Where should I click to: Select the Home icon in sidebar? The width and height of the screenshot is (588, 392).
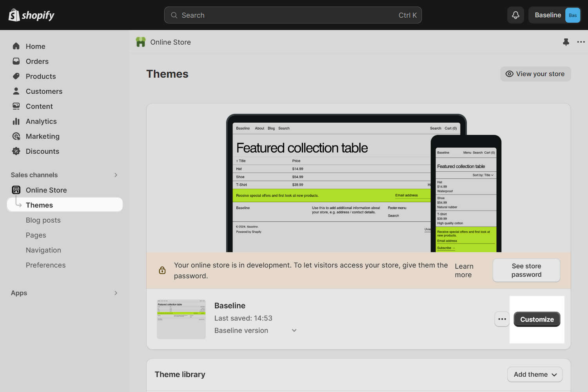[16, 46]
